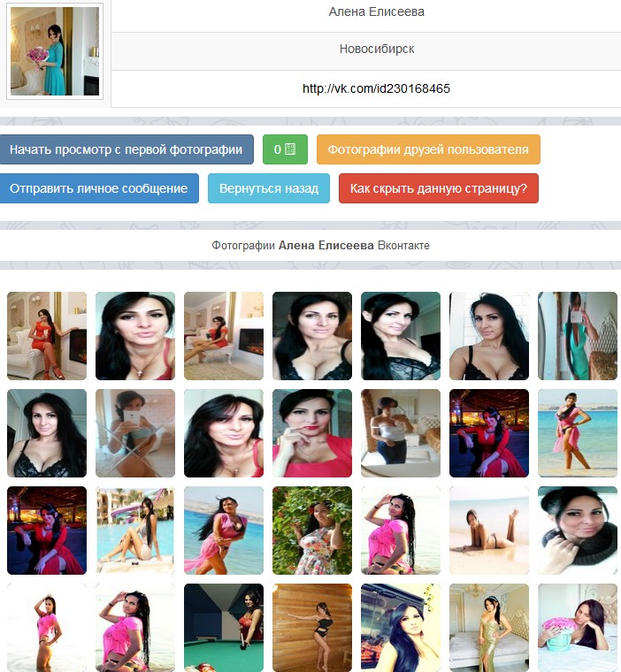Screen dimensions: 621x672
Task: Click the profile avatar at top left
Action: (x=55, y=51)
